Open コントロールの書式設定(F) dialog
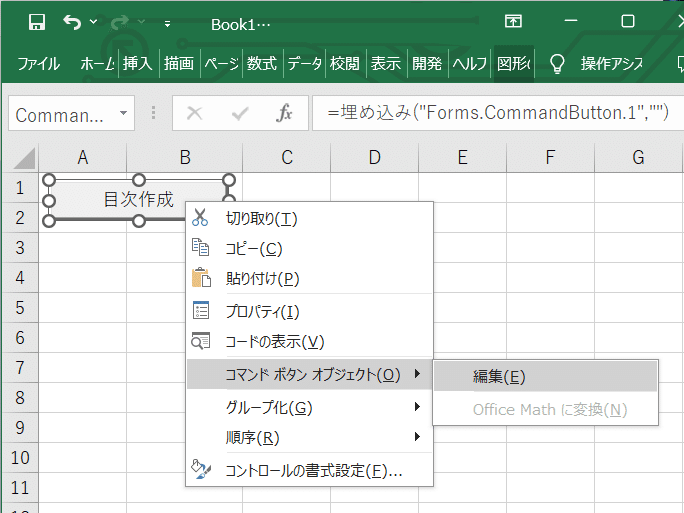 click(310, 470)
